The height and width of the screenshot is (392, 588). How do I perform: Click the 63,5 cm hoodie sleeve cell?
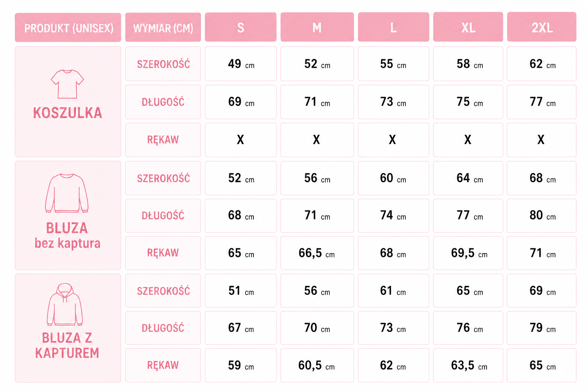coord(468,365)
